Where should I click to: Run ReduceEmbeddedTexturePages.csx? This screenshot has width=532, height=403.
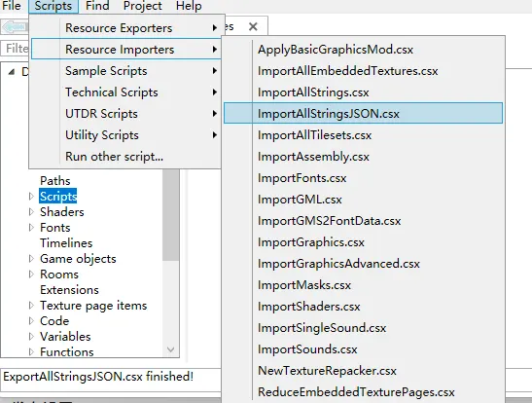(x=363, y=391)
